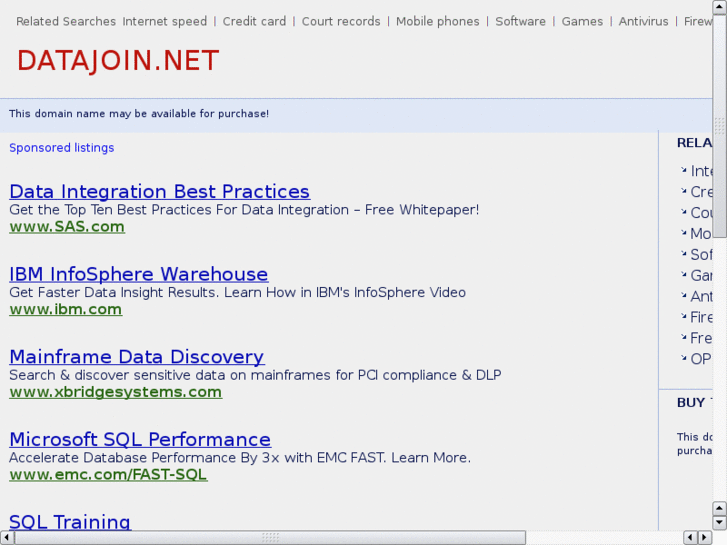
Task: Select Court records in related searches
Action: (x=341, y=21)
